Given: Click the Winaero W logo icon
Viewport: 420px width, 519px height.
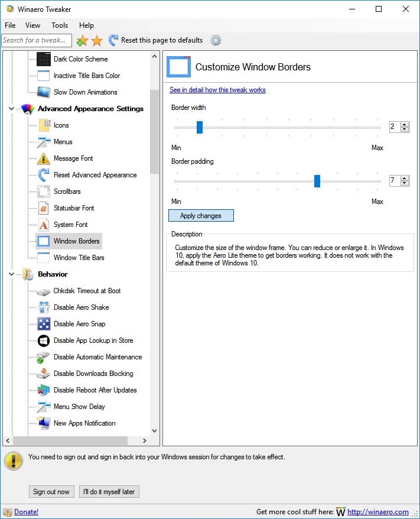Looking at the screenshot, I should point(341,512).
